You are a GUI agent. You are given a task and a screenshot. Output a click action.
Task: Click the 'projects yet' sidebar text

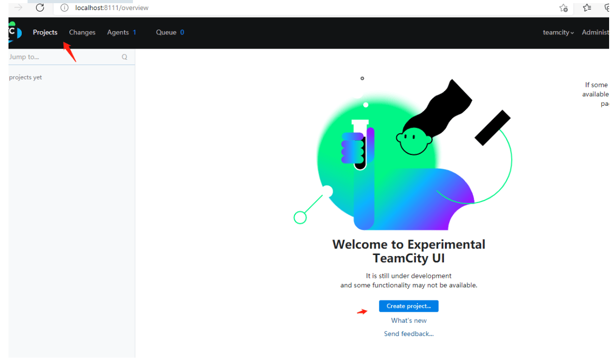click(x=25, y=77)
